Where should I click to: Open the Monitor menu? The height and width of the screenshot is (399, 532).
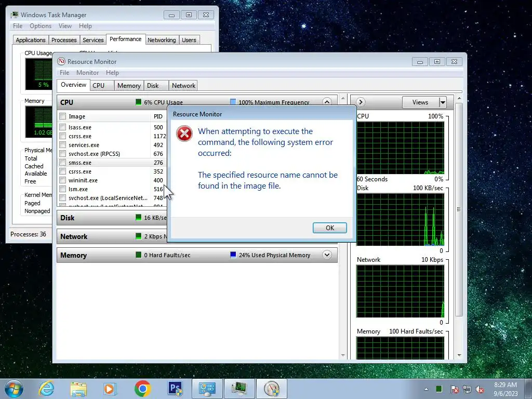[x=87, y=73]
